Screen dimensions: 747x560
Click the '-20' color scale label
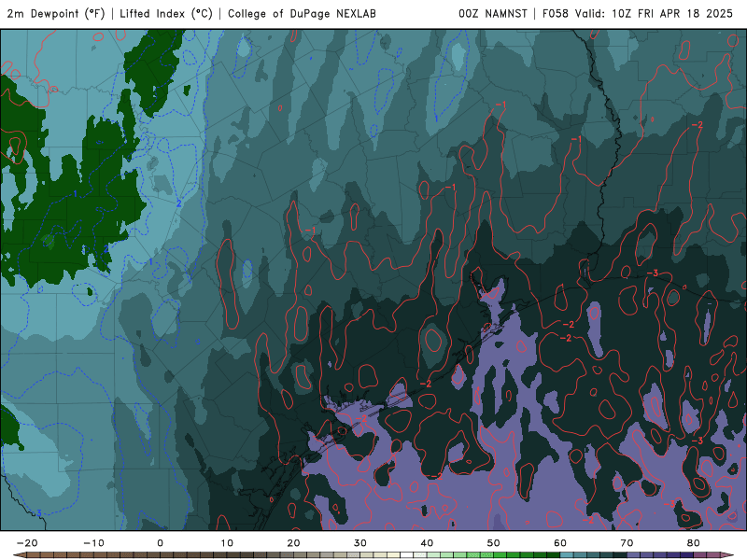click(x=27, y=543)
